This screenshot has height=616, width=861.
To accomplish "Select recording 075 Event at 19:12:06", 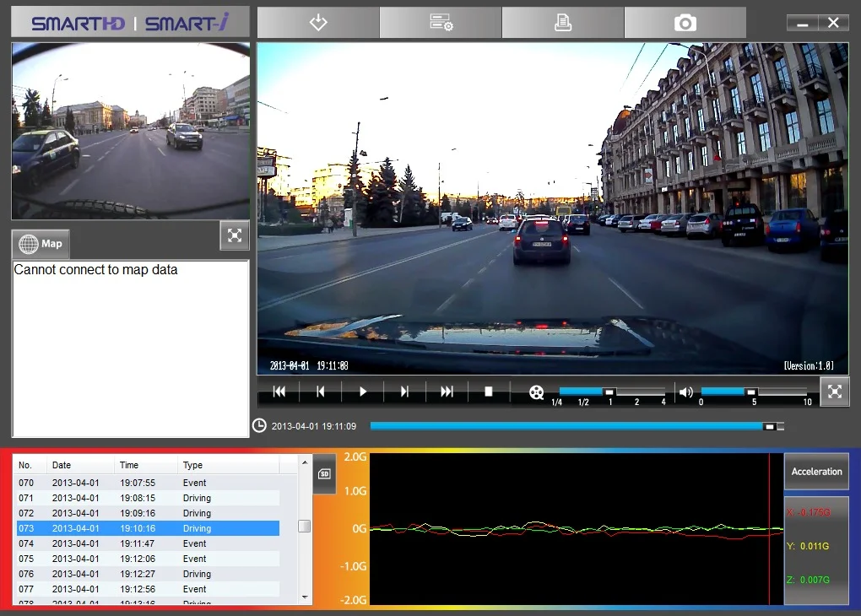I will [x=149, y=559].
